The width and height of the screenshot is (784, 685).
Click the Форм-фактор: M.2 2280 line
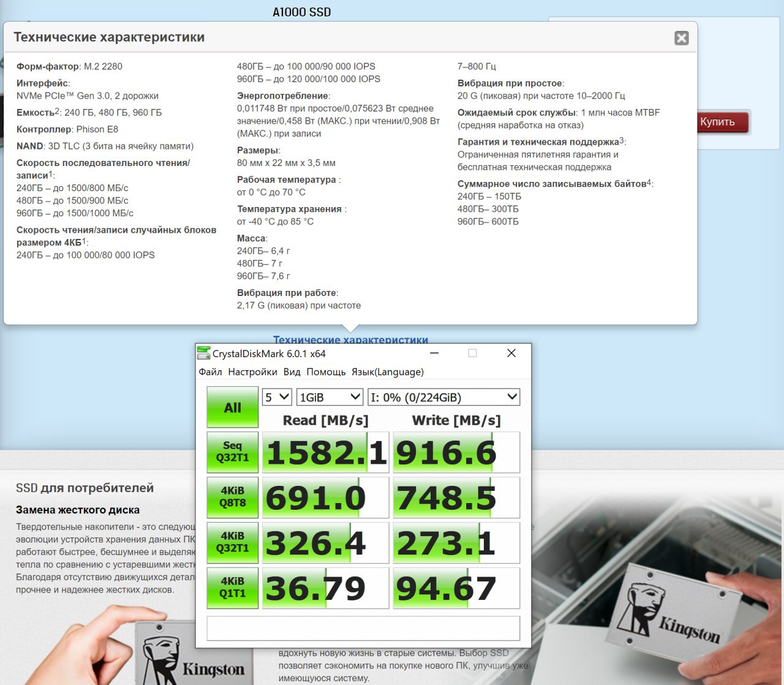69,66
